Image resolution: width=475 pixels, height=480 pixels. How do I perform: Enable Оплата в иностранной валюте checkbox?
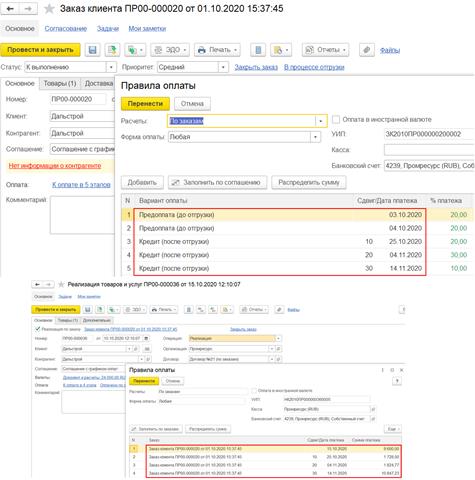coord(336,119)
